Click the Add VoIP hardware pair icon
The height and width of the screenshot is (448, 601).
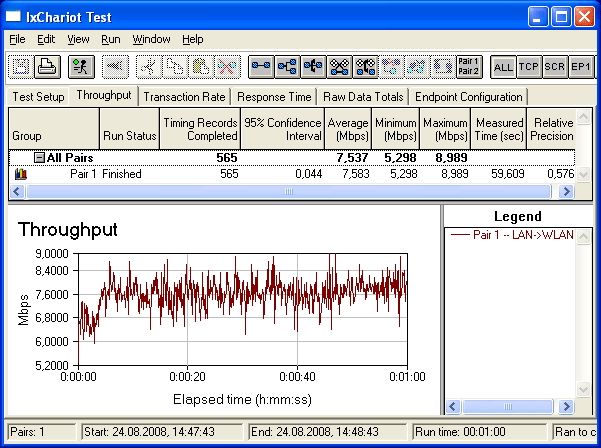pyautogui.click(x=365, y=67)
